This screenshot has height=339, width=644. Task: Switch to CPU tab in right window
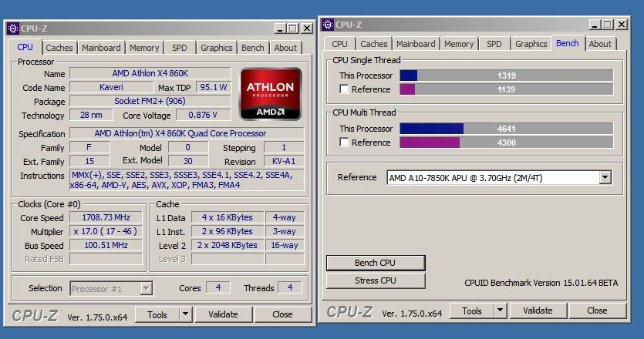pos(339,44)
